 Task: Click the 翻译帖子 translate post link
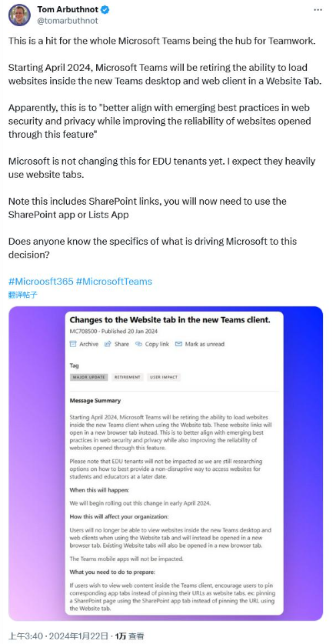point(23,295)
